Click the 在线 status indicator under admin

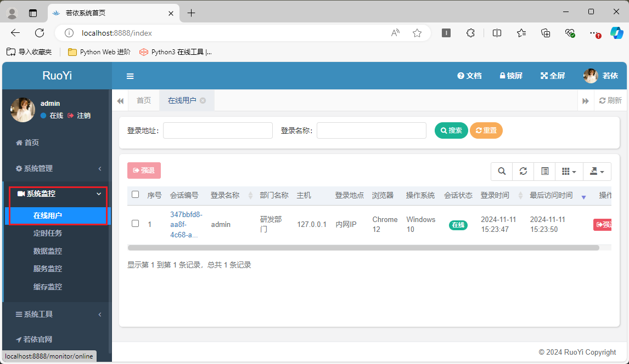tap(52, 115)
